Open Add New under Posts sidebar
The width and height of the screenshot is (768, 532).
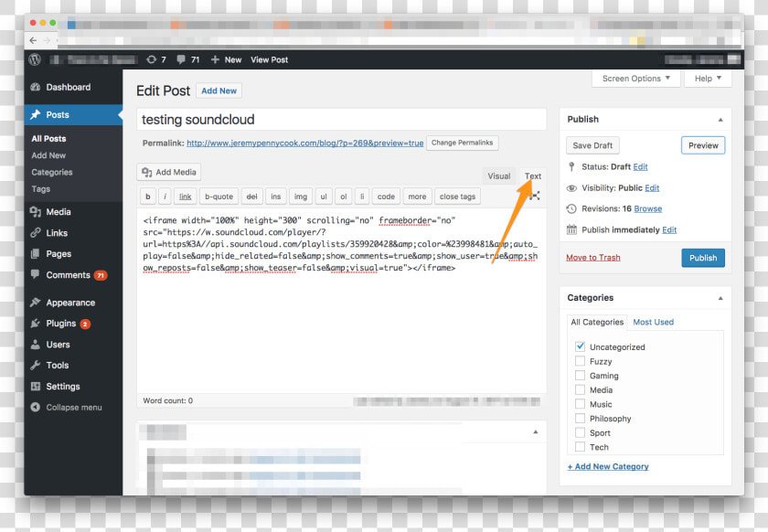pyautogui.click(x=48, y=155)
